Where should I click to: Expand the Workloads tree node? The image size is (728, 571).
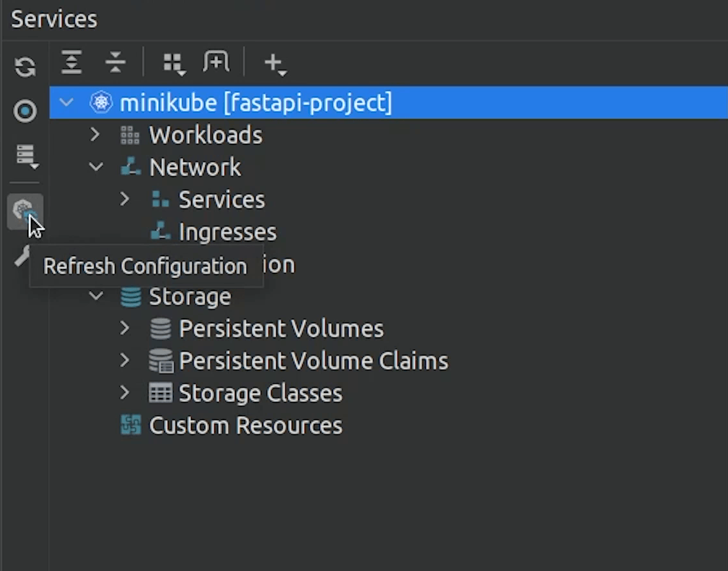tap(96, 135)
